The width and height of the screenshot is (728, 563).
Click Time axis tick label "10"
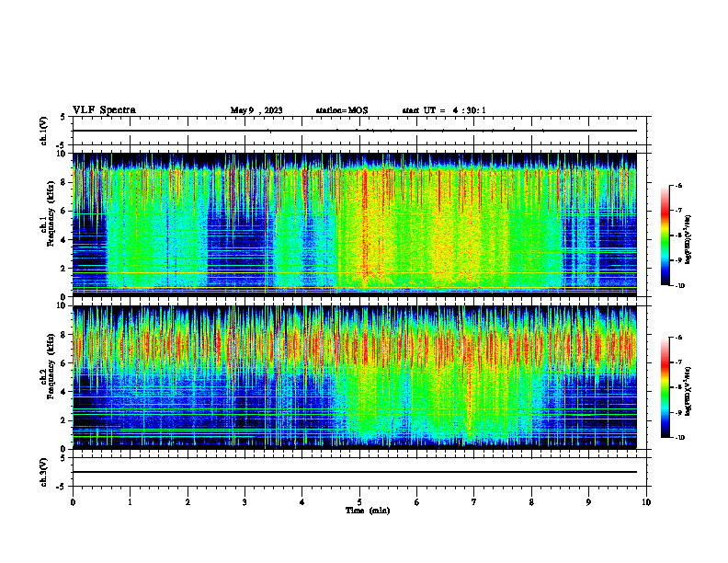tap(646, 502)
